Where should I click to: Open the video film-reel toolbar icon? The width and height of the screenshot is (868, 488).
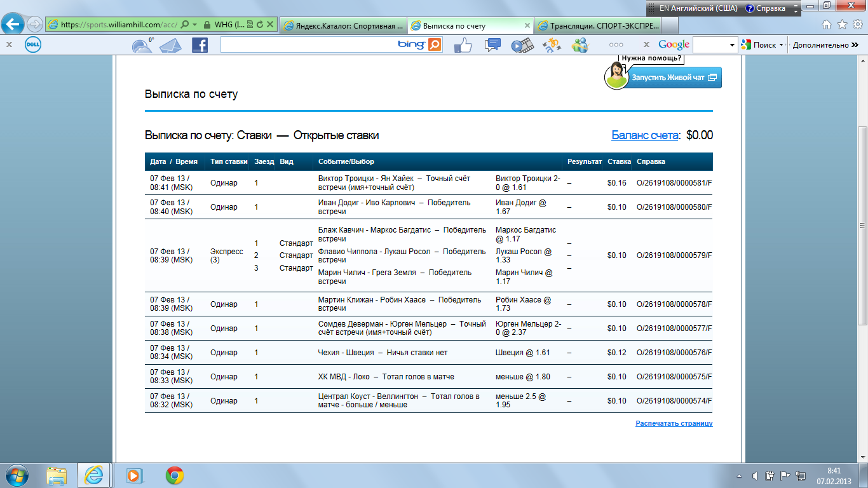[522, 45]
